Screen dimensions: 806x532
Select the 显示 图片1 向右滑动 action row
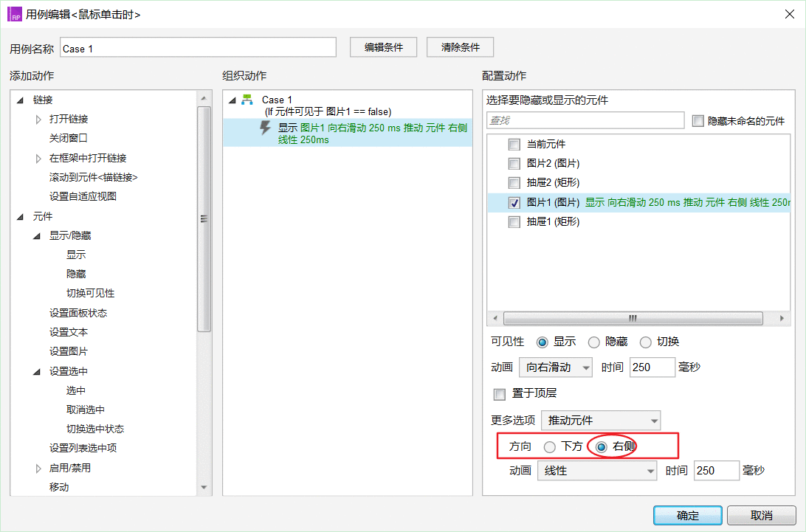[x=348, y=133]
